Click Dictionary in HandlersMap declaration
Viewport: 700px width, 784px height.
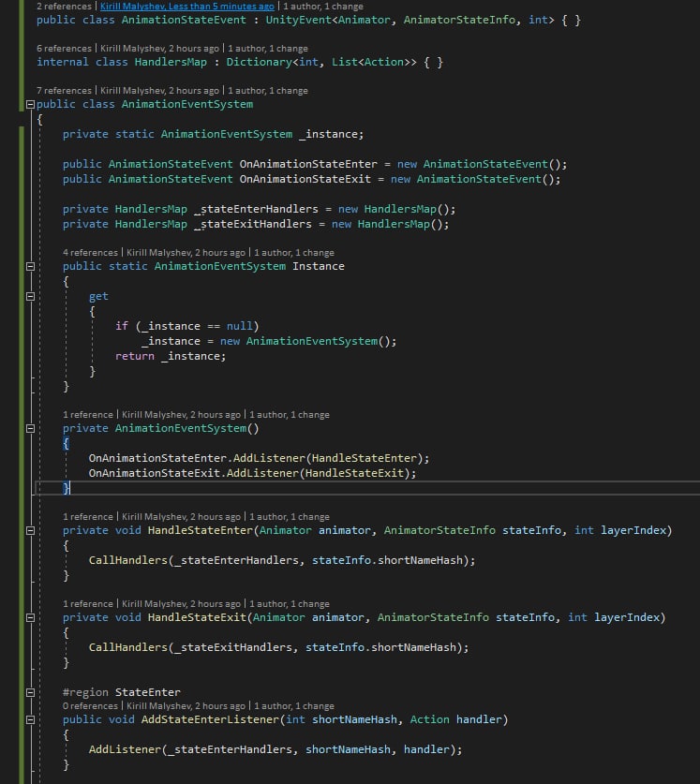click(x=260, y=62)
